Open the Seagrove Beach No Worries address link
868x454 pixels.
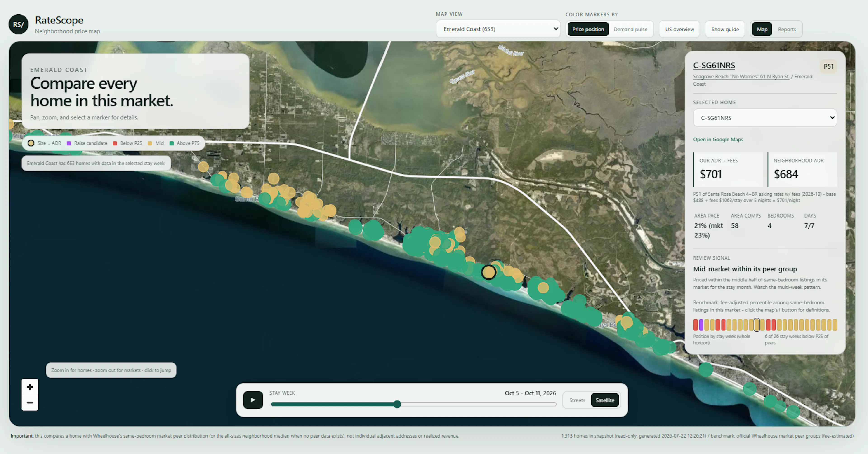(x=741, y=76)
